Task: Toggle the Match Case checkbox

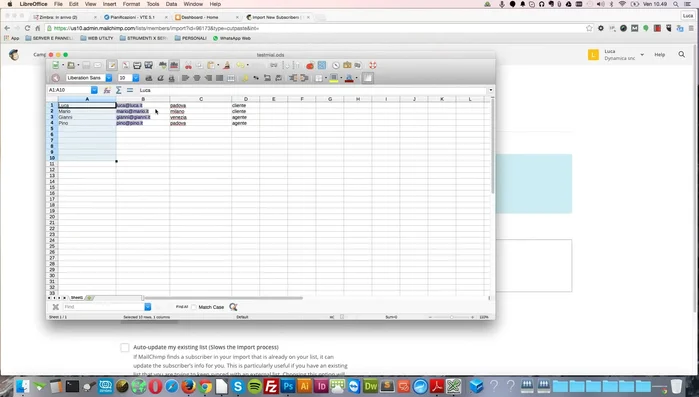Action: pyautogui.click(x=194, y=307)
